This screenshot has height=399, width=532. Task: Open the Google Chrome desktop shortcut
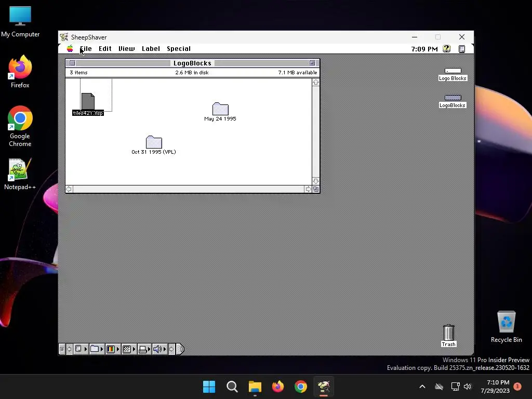pyautogui.click(x=20, y=126)
